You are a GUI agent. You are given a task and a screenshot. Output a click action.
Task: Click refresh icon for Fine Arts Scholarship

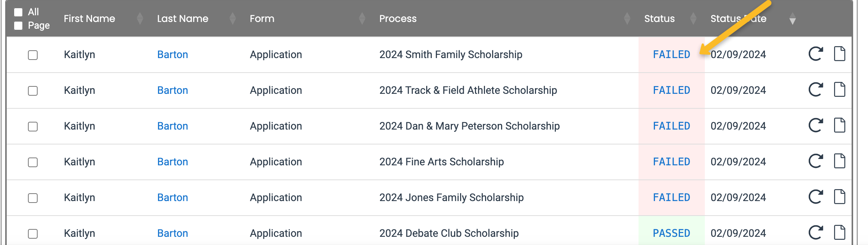tap(815, 161)
